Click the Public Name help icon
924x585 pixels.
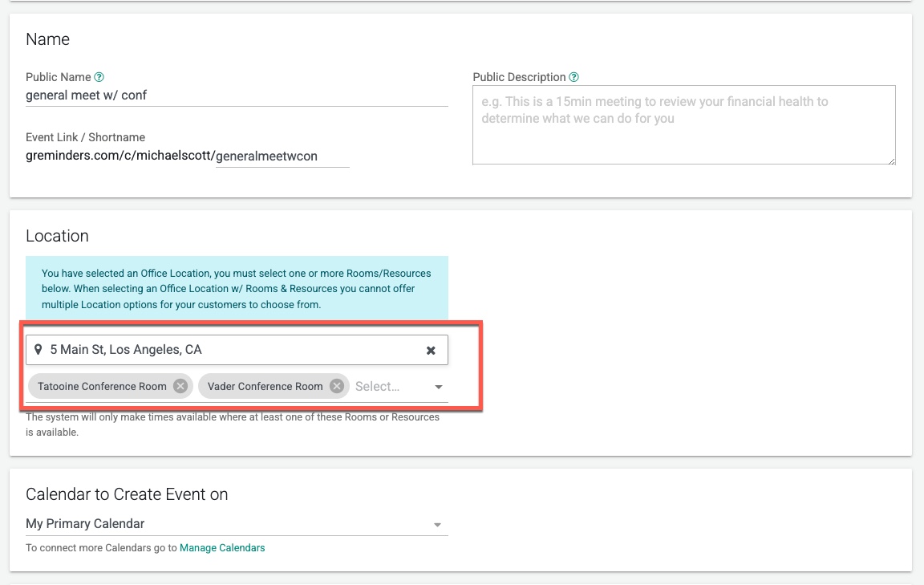tap(99, 78)
